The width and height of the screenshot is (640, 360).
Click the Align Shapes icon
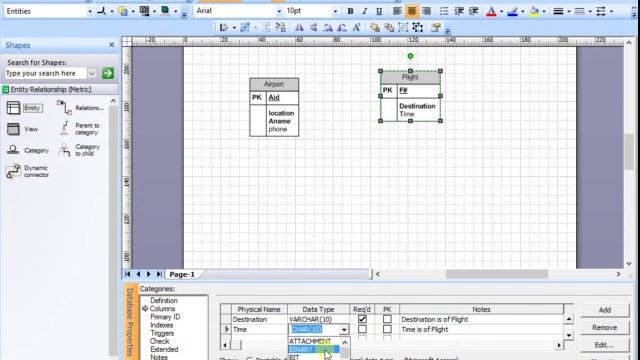224,27
